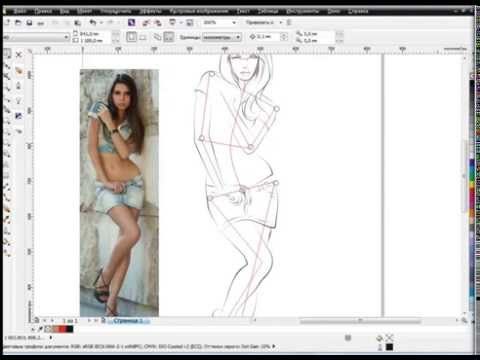Pick the black swatch in document palette
The height and width of the screenshot is (360, 480).
[70, 329]
